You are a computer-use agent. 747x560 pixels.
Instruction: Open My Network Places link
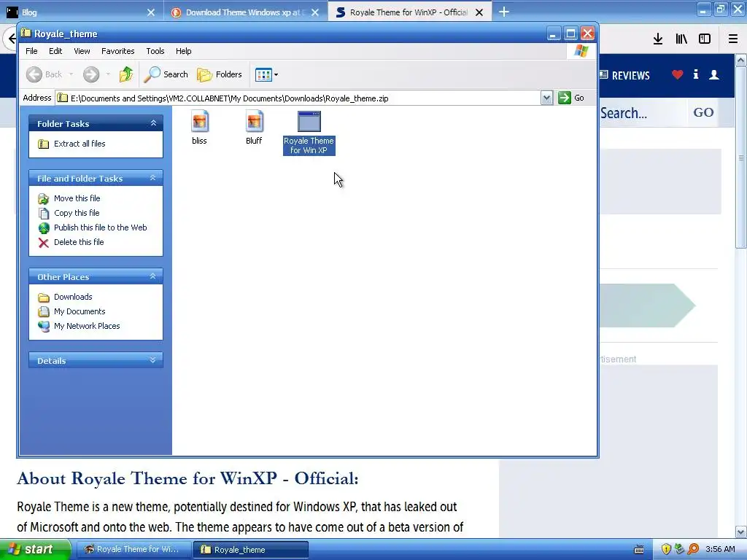pos(87,326)
